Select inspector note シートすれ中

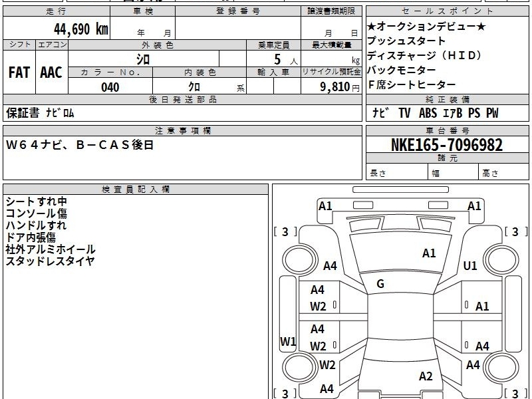[37, 201]
